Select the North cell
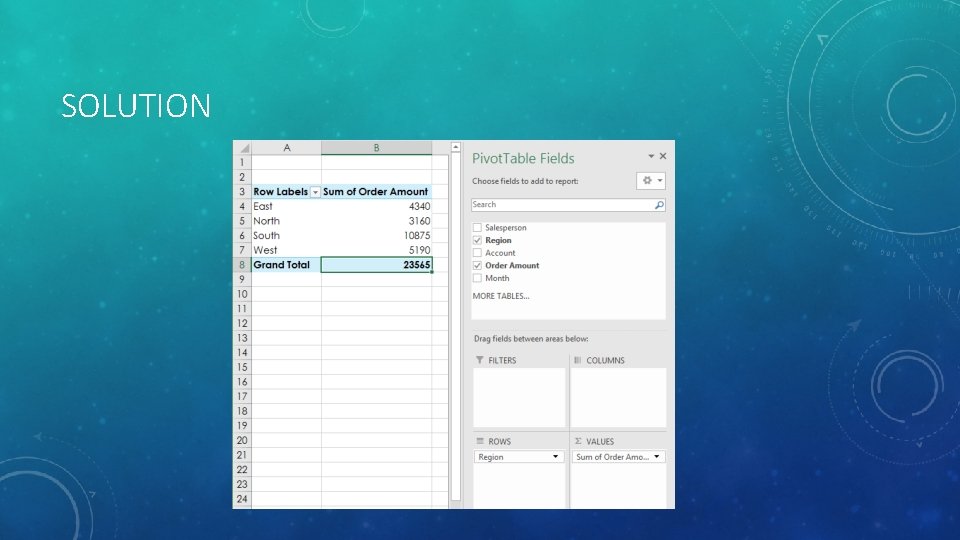The image size is (960, 540). click(287, 221)
